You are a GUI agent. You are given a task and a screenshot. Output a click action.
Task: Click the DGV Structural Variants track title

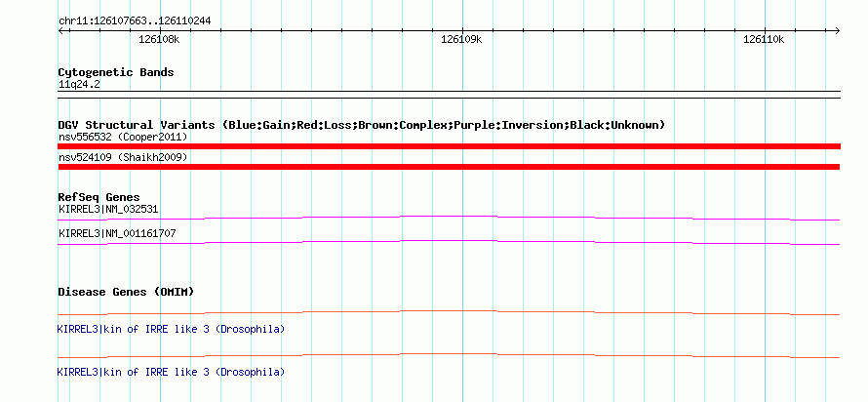point(362,125)
